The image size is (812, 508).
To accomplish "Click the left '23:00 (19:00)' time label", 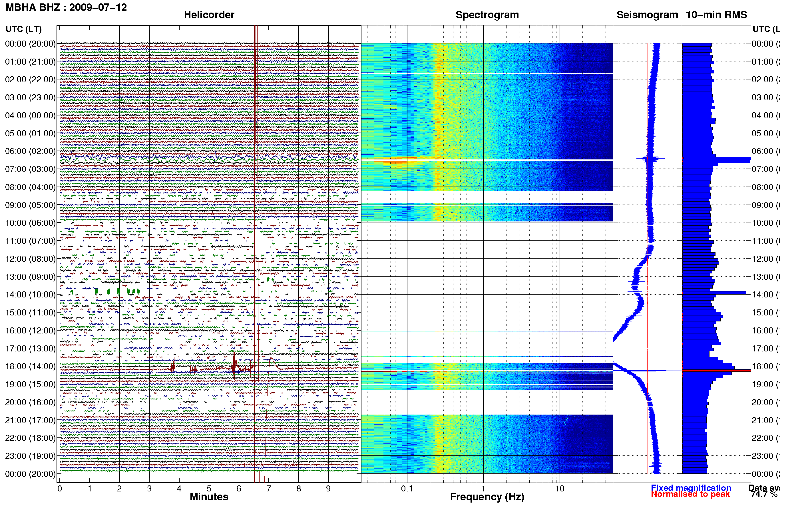I will (30, 456).
